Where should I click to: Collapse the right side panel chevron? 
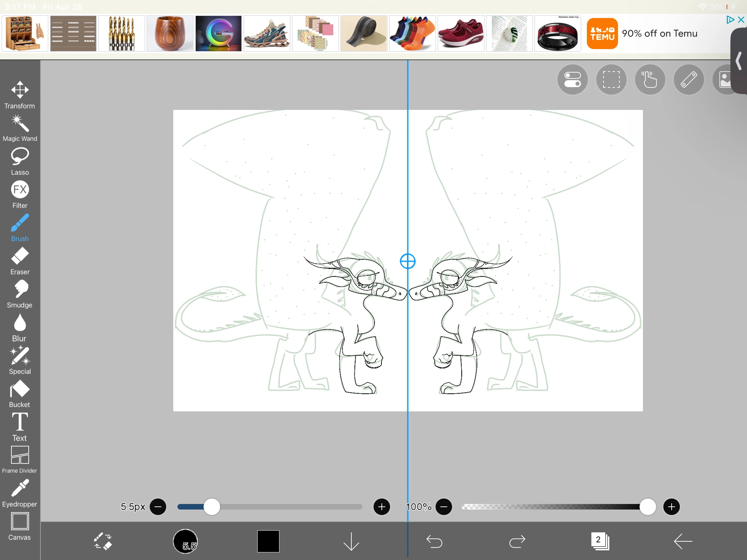tap(739, 61)
